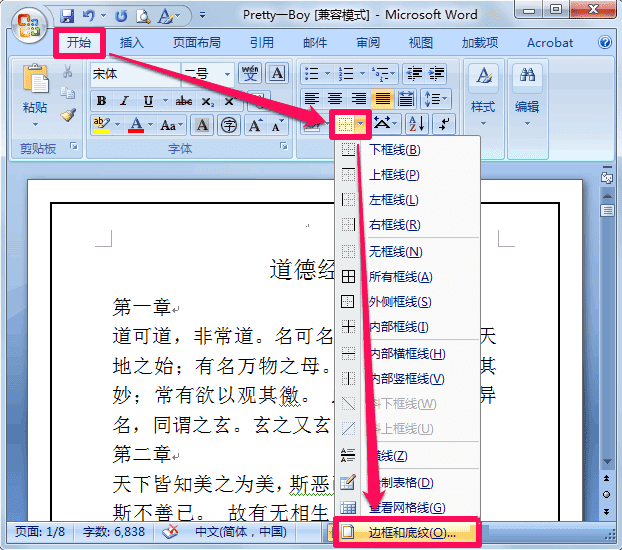The width and height of the screenshot is (622, 550).
Task: Switch to 开始 ribbon tab
Action: tap(79, 42)
